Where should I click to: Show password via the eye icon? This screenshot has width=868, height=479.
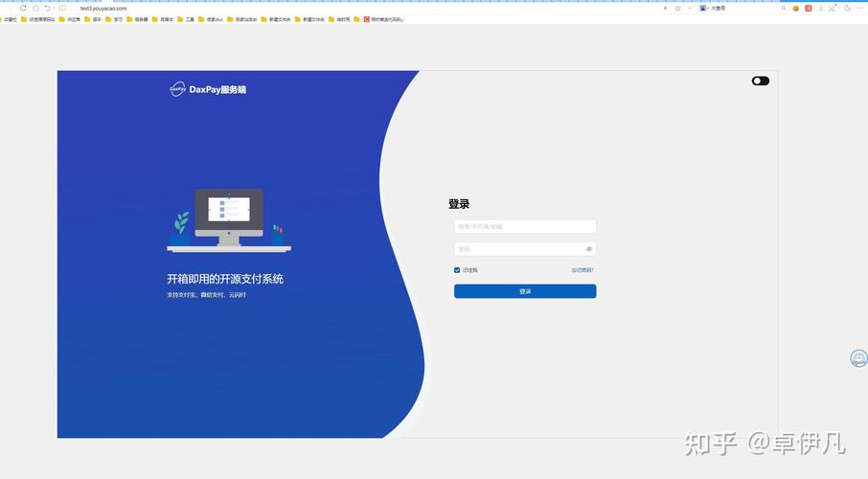point(589,249)
